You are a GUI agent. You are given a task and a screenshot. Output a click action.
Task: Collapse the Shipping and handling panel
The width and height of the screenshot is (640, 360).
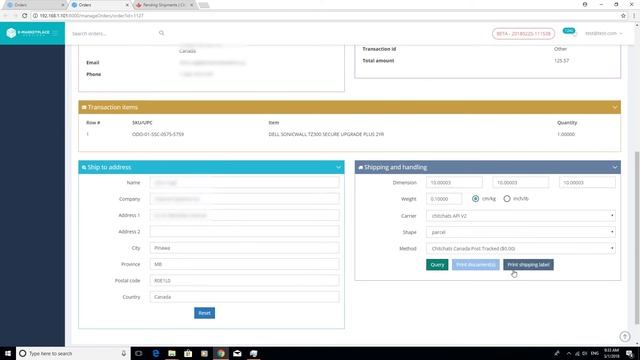(x=615, y=167)
